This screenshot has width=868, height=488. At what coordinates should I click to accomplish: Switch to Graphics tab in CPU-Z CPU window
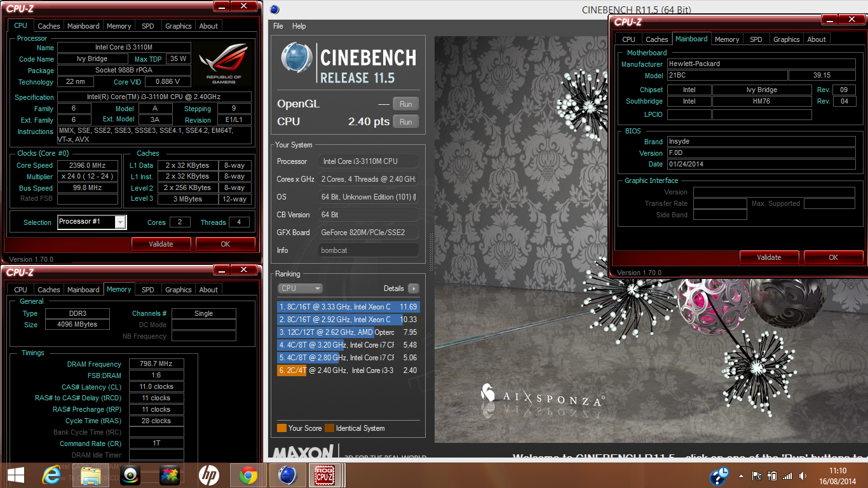[x=178, y=26]
